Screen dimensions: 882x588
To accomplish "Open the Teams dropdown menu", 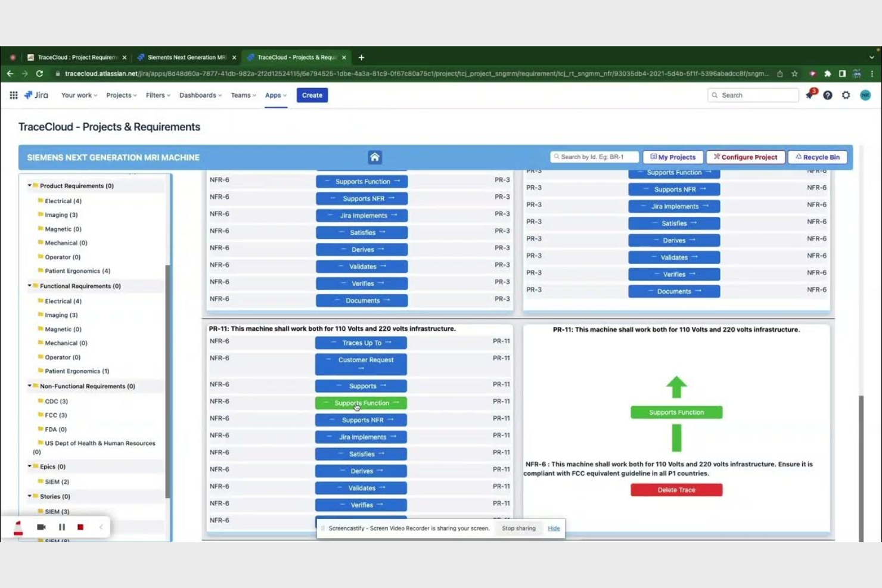I will 243,95.
